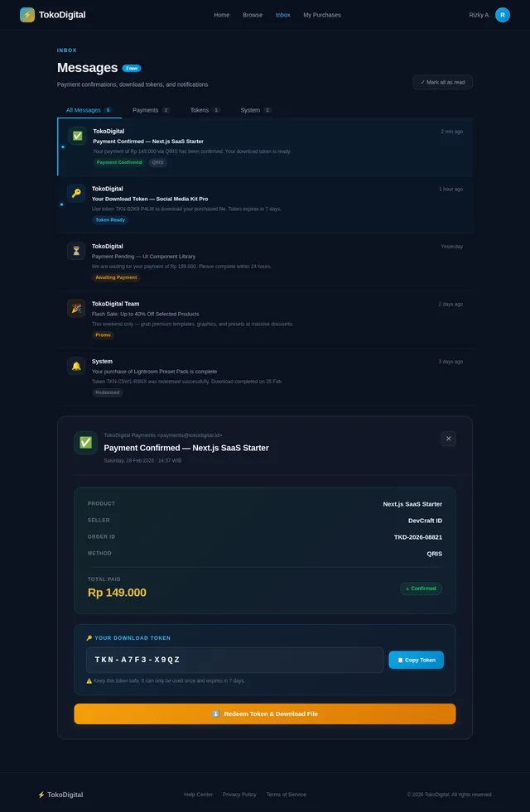Open the Help Center footer link

point(198,795)
